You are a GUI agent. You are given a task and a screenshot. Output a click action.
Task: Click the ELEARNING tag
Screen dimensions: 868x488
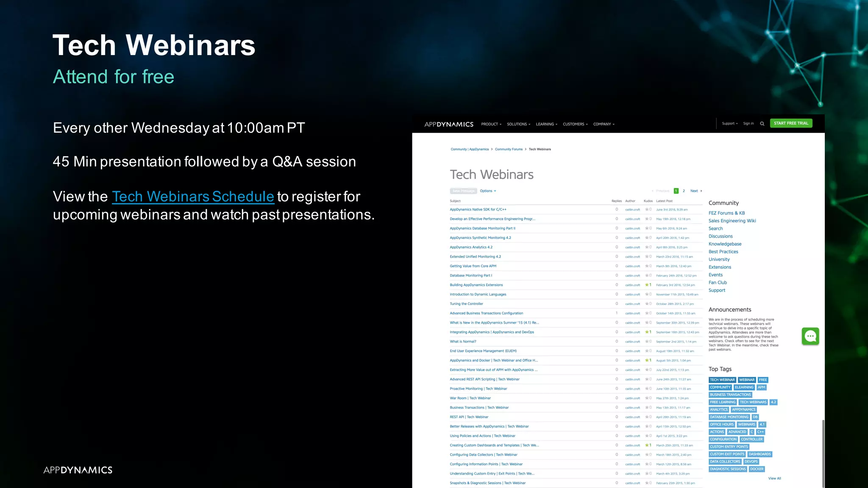744,387
